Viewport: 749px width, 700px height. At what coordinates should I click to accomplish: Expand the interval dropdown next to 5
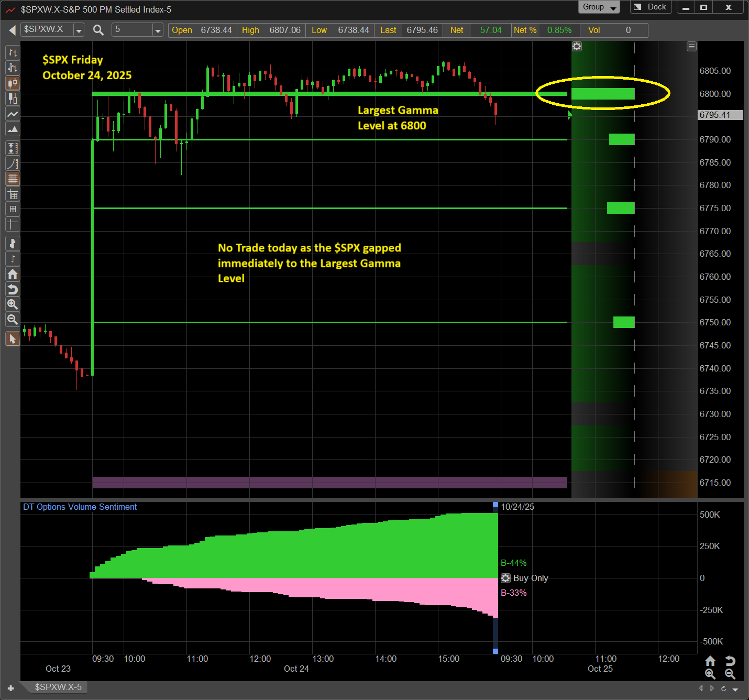pyautogui.click(x=158, y=30)
